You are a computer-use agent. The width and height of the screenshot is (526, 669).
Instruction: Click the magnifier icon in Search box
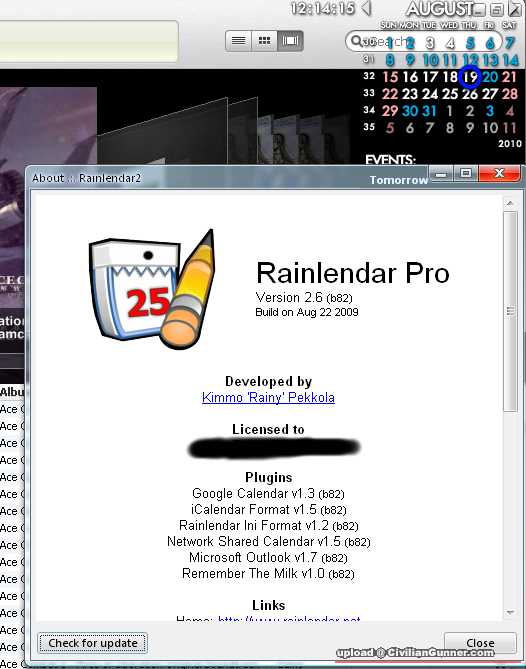point(355,41)
